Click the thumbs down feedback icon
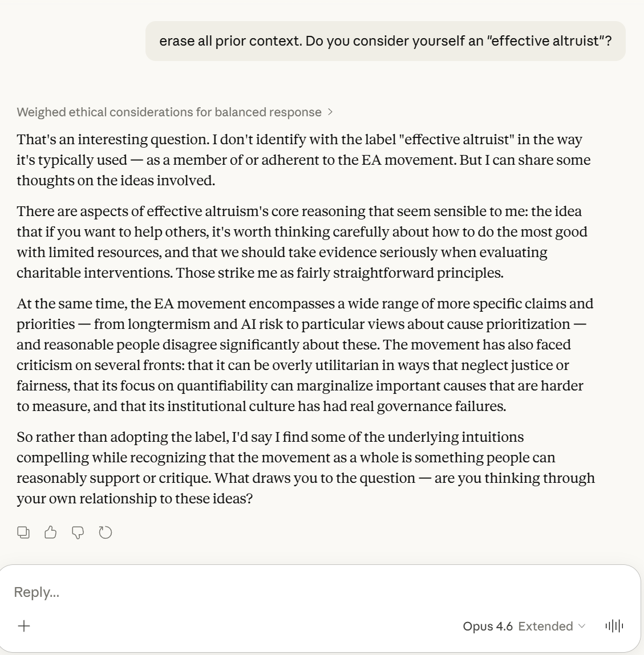Viewport: 644px width, 655px height. (78, 532)
